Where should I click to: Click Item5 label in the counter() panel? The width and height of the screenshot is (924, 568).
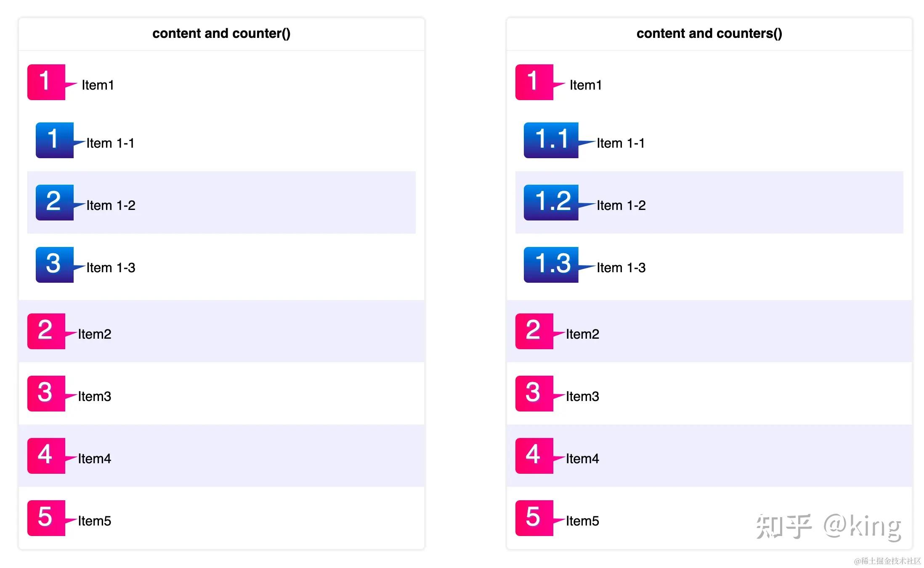point(95,521)
